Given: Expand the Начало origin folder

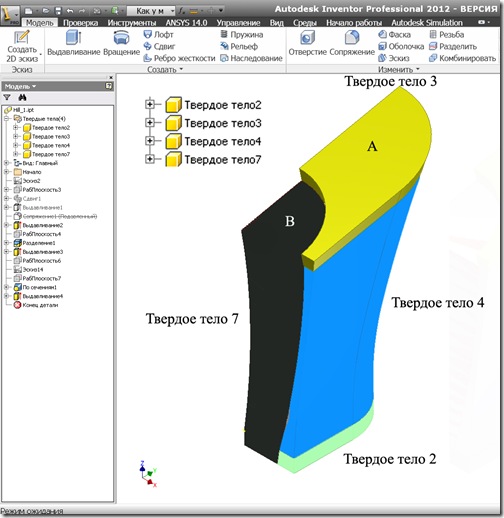Looking at the screenshot, I should coord(6,172).
